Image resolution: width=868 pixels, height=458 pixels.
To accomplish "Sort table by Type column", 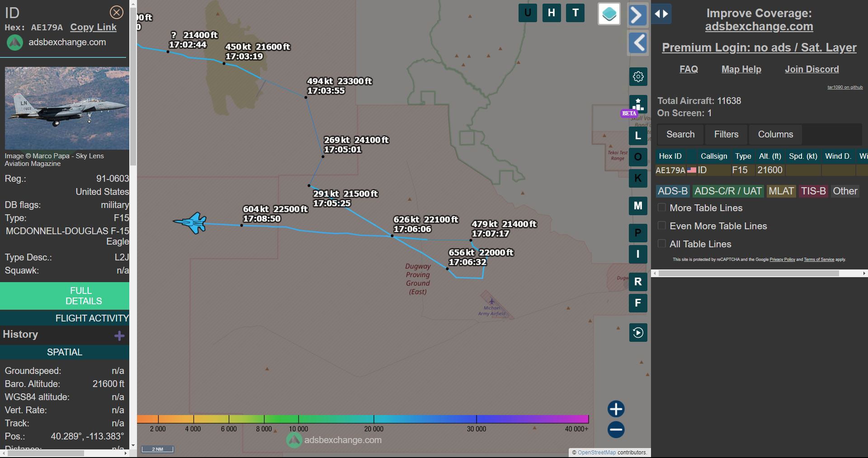I will (x=743, y=156).
